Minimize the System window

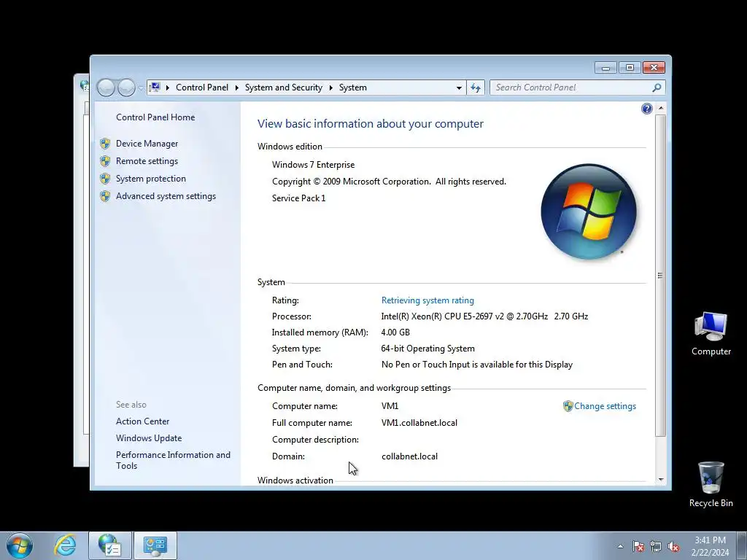[x=605, y=68]
